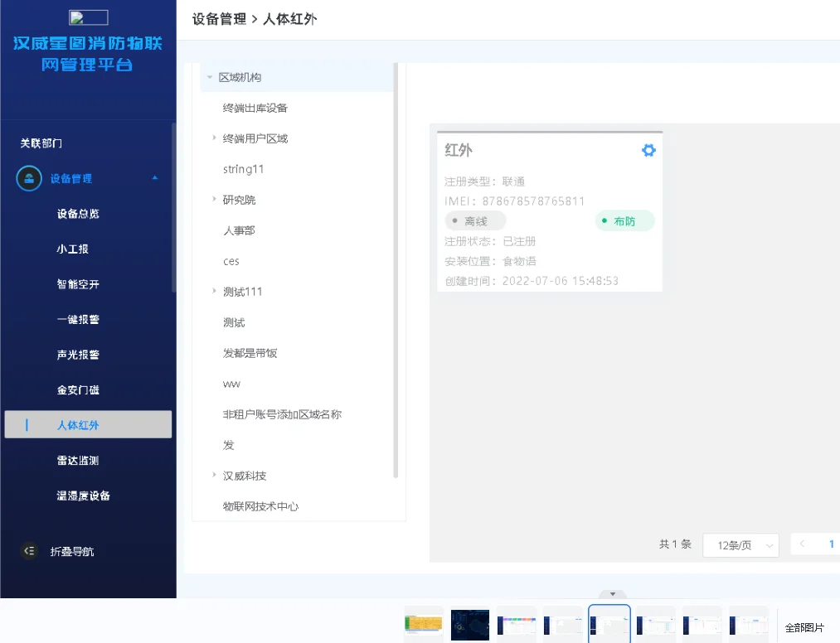
Task: Click the 离线 offline status badge
Action: (x=473, y=220)
